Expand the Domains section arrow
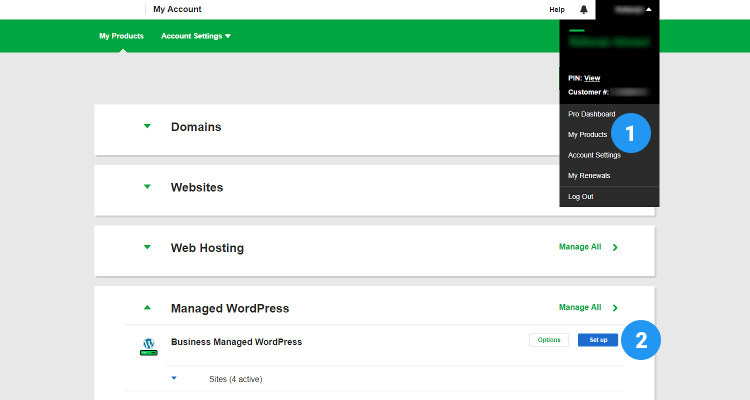 click(147, 126)
